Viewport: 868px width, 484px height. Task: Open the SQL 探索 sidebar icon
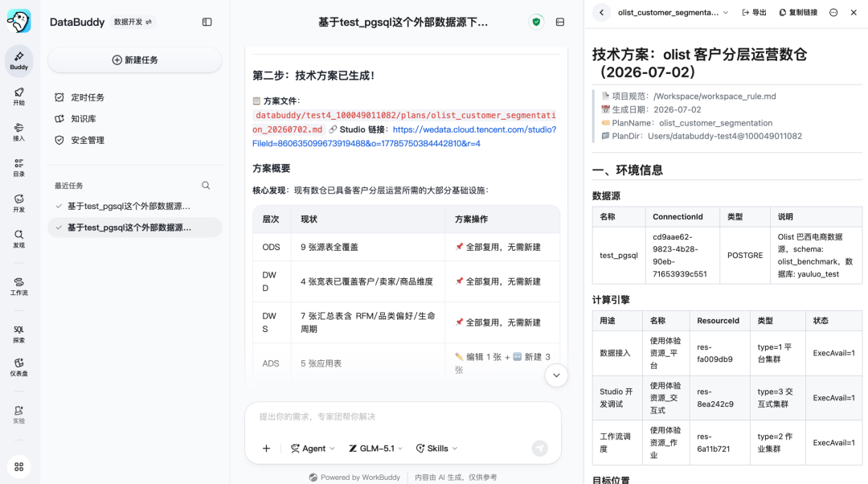pos(18,334)
